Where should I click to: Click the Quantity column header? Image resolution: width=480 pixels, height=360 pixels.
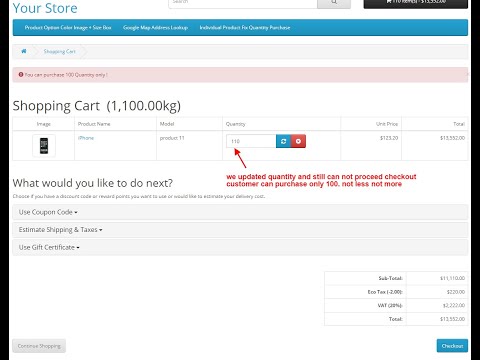pyautogui.click(x=236, y=124)
